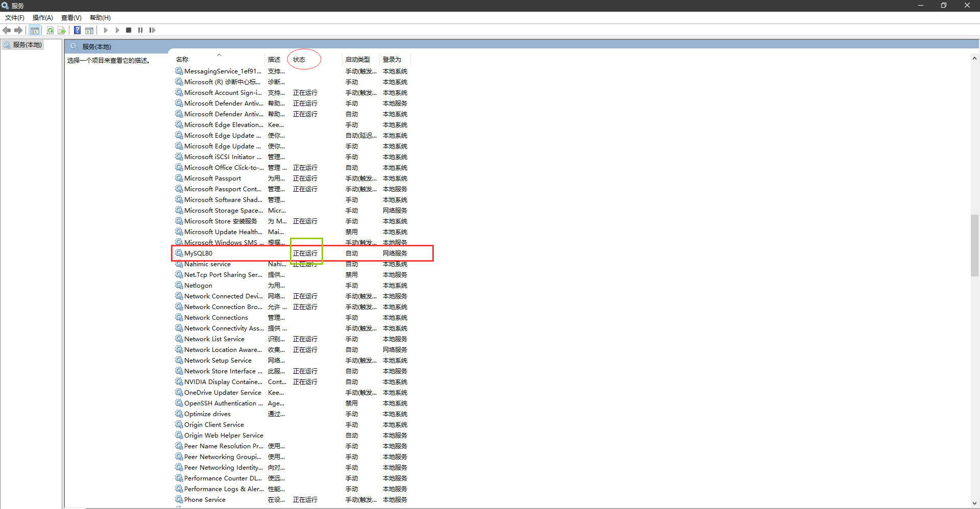
Task: Click the gear icon beside Optimize drives
Action: pyautogui.click(x=179, y=414)
